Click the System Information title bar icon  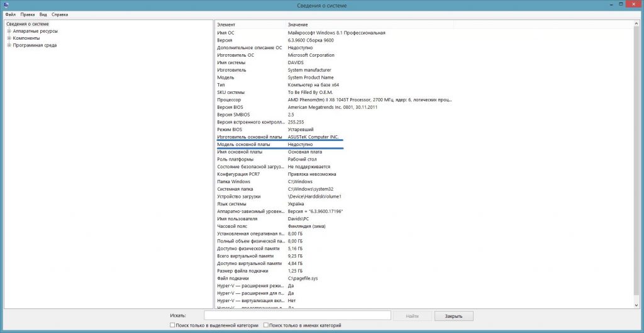(x=6, y=5)
